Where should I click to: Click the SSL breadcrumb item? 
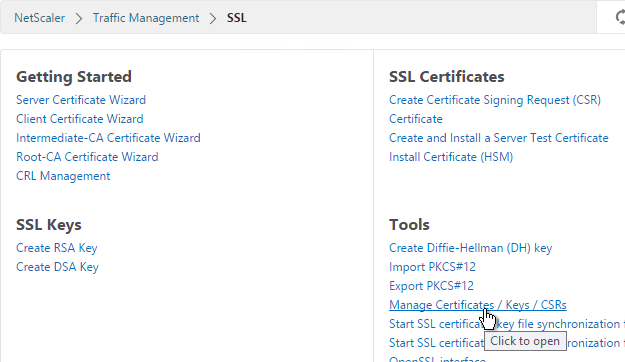click(x=237, y=18)
